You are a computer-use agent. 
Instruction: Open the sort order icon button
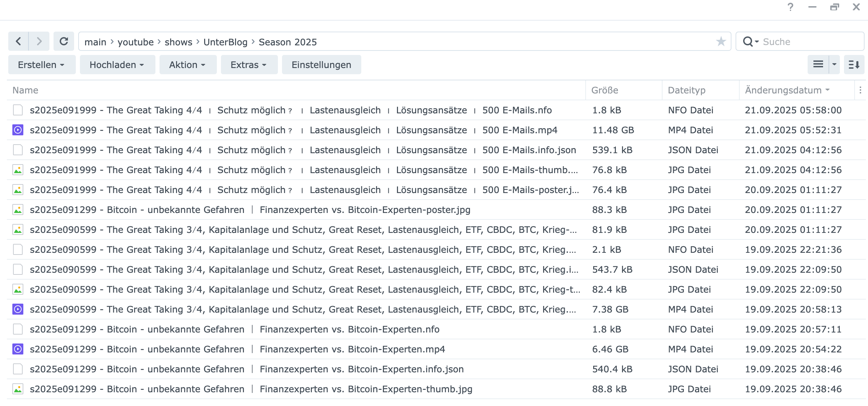coord(854,65)
